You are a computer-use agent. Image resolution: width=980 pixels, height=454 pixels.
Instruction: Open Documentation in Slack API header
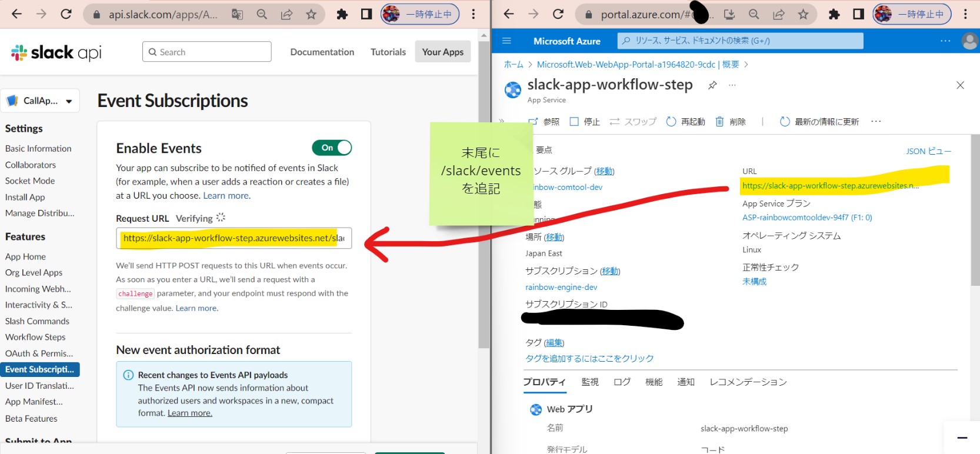click(x=322, y=52)
